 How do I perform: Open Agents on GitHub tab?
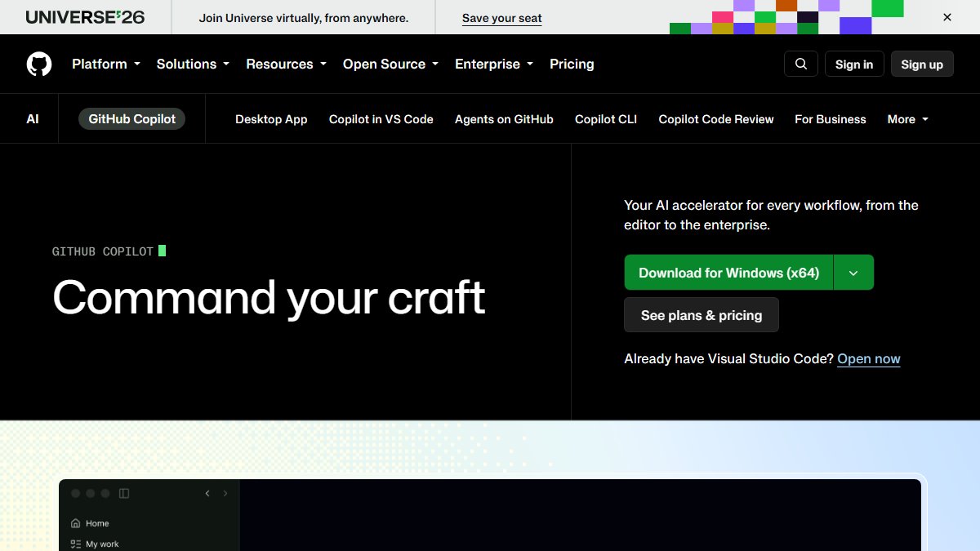click(504, 119)
